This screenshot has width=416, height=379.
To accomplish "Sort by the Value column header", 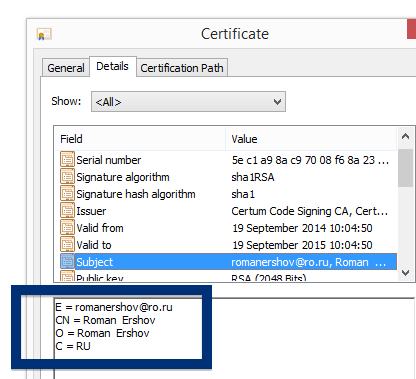I will coord(311,139).
